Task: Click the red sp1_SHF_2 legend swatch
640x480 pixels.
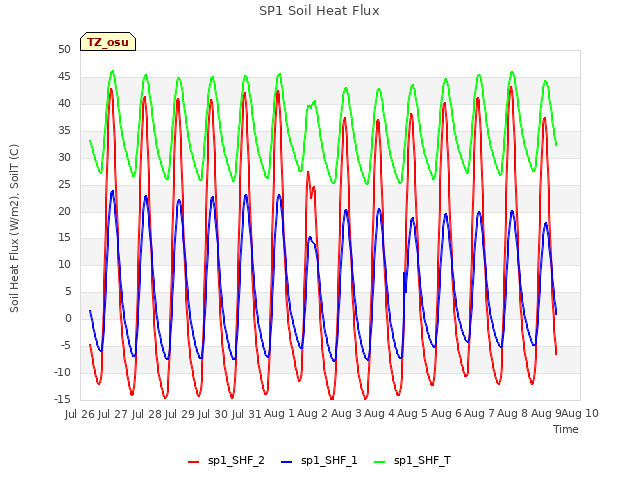Action: (x=193, y=462)
